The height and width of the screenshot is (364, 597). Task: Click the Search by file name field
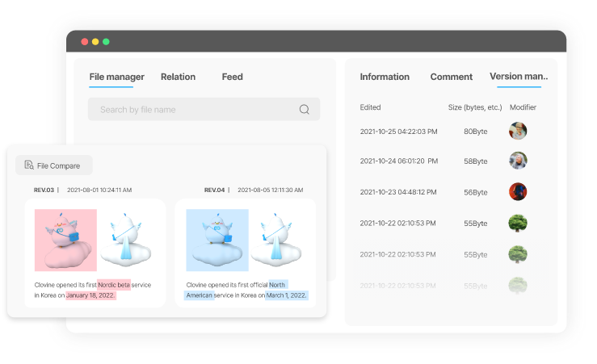click(x=204, y=110)
